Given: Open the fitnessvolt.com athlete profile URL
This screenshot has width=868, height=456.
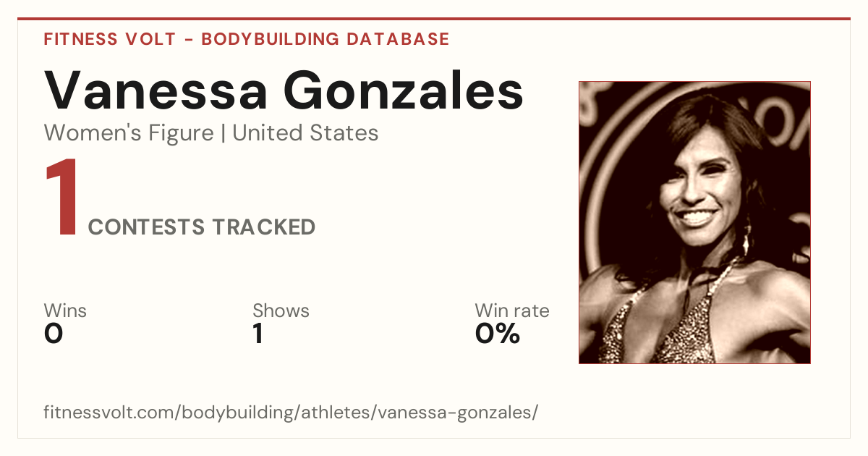Looking at the screenshot, I should click(291, 413).
